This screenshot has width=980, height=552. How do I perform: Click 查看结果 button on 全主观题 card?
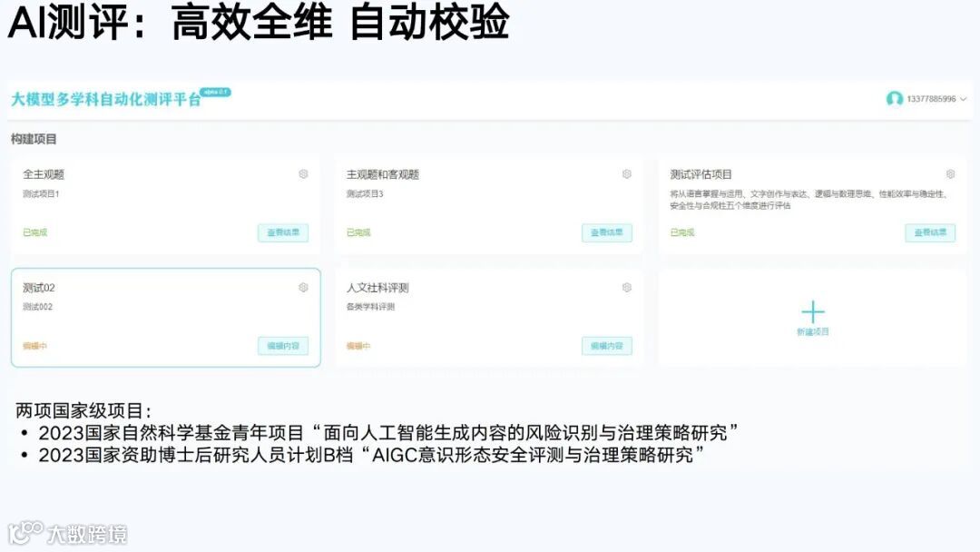283,232
